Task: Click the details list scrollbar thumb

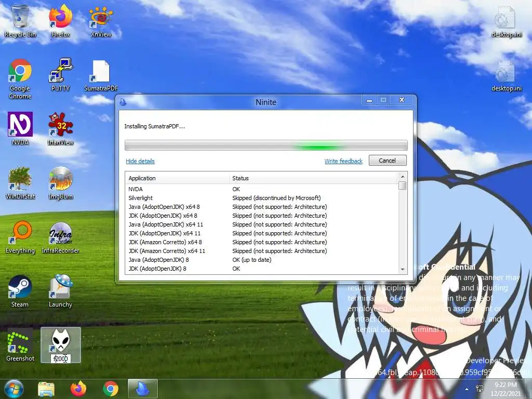Action: point(403,185)
